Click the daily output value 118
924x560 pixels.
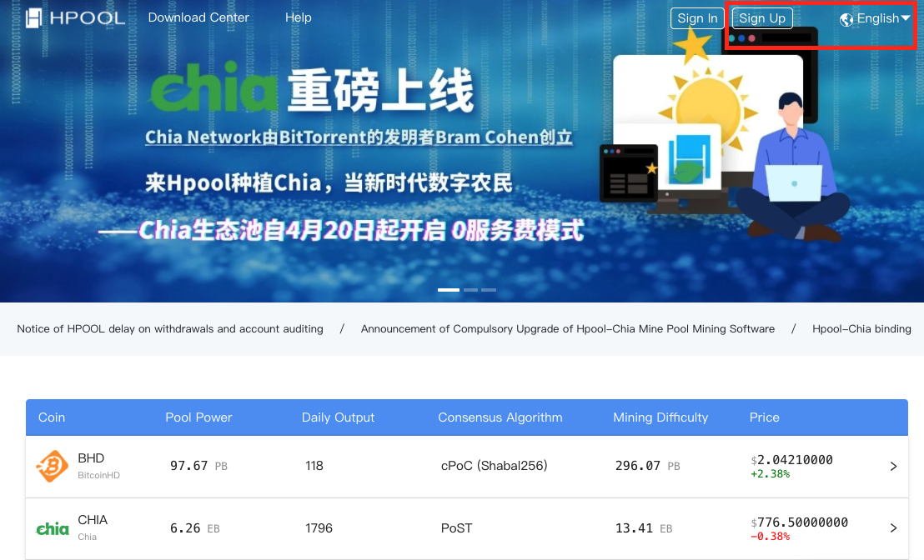314,466
